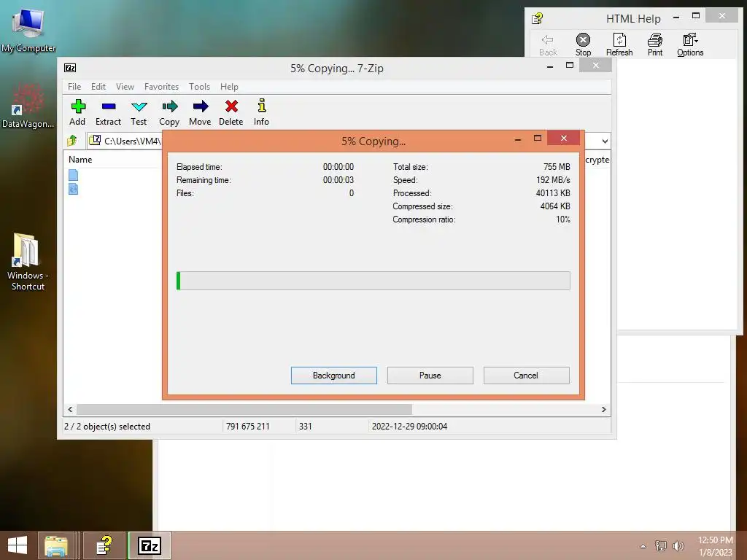
Task: Click the Info toolbar icon
Action: click(262, 112)
